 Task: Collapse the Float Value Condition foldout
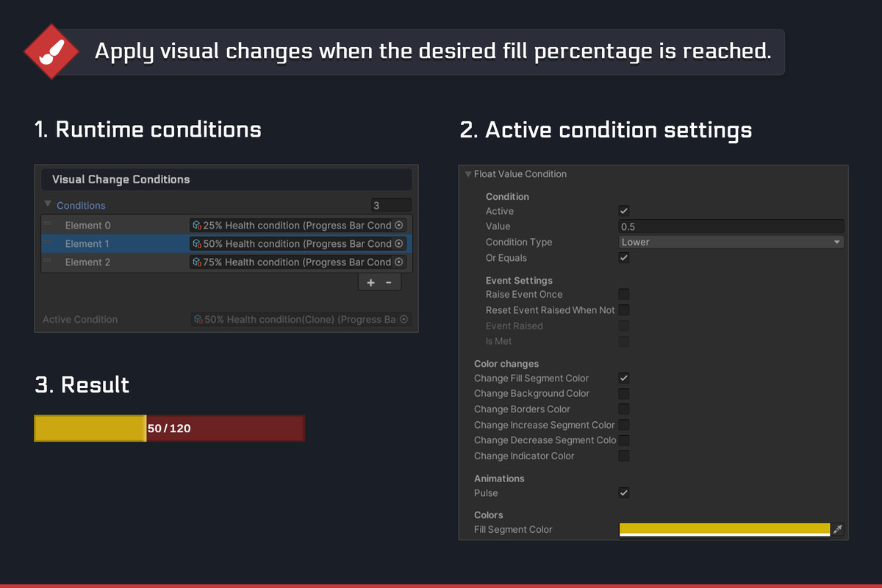coord(468,174)
